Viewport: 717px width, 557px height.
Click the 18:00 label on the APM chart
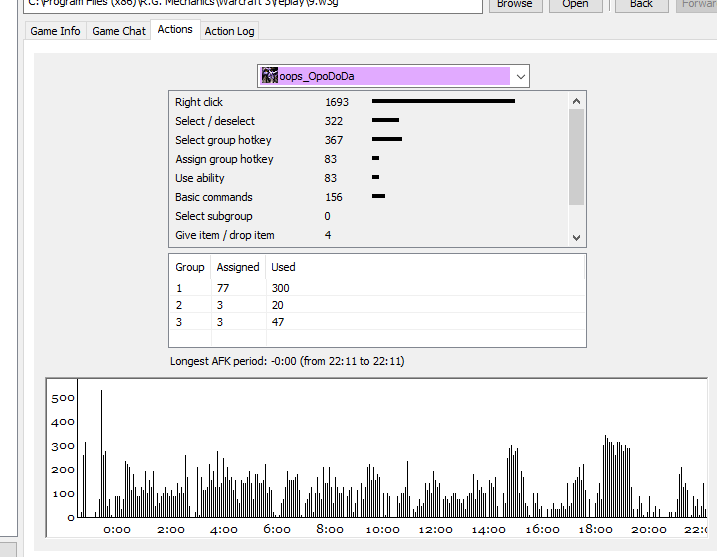click(x=595, y=530)
